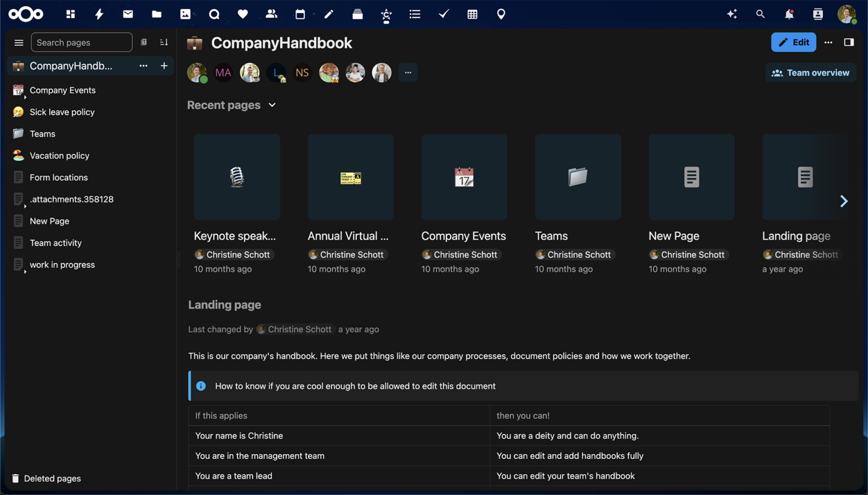Open the Notifications bell

[789, 14]
